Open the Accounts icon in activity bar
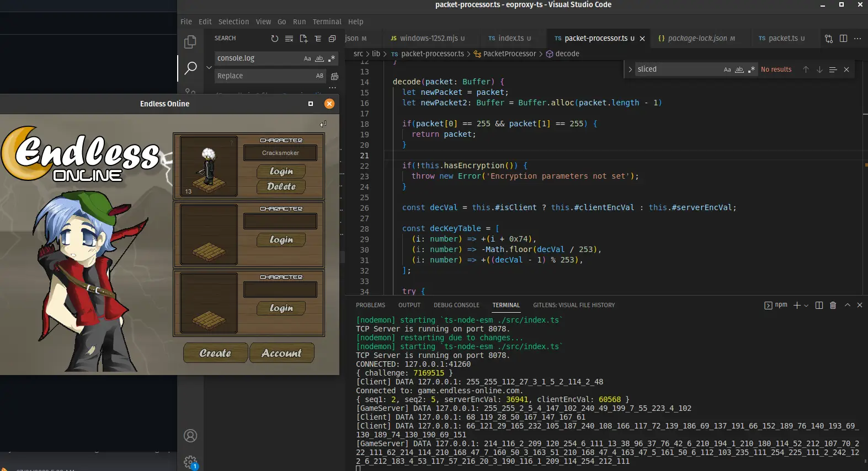868x471 pixels. click(x=190, y=436)
